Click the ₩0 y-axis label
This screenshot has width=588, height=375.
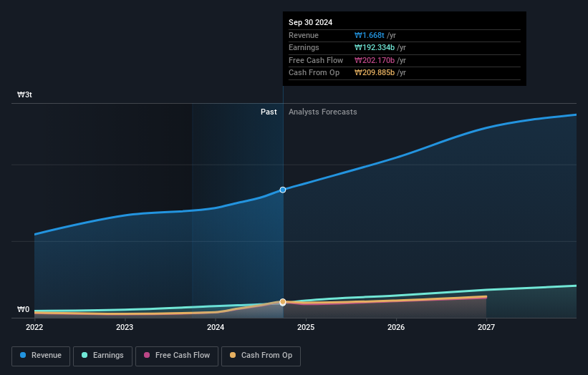tap(23, 309)
